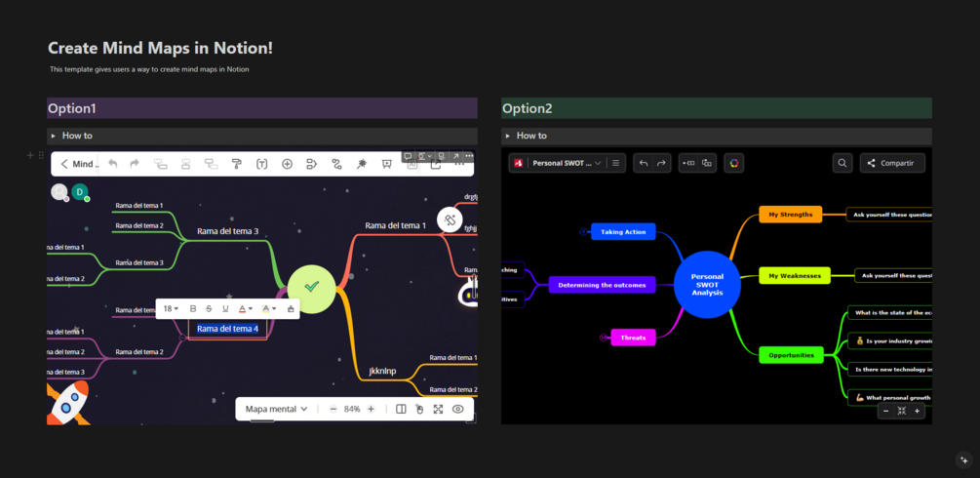Click the mouse mode icon in bottom bar
980x478 pixels.
[x=419, y=409]
